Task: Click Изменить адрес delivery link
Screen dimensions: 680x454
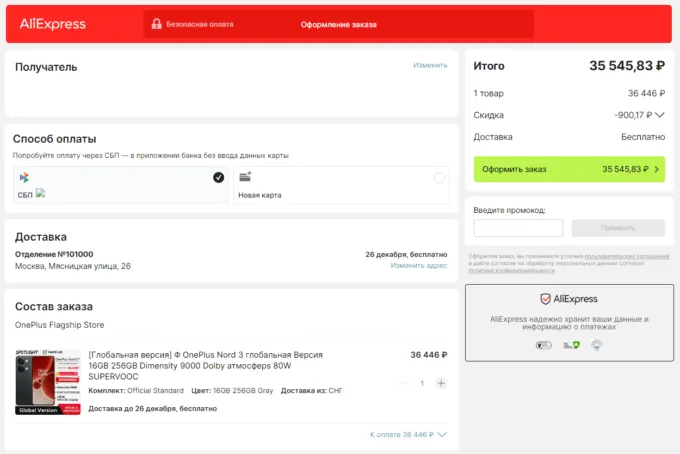Action: [x=419, y=266]
